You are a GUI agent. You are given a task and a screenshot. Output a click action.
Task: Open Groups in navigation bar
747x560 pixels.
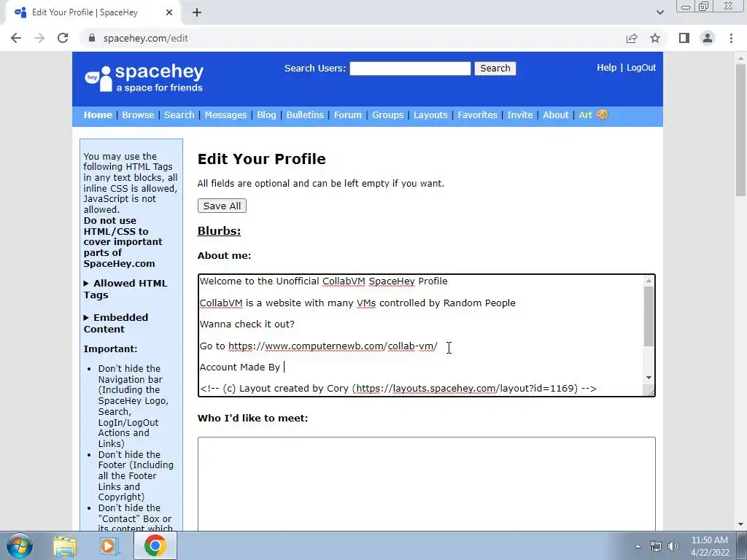pyautogui.click(x=388, y=114)
